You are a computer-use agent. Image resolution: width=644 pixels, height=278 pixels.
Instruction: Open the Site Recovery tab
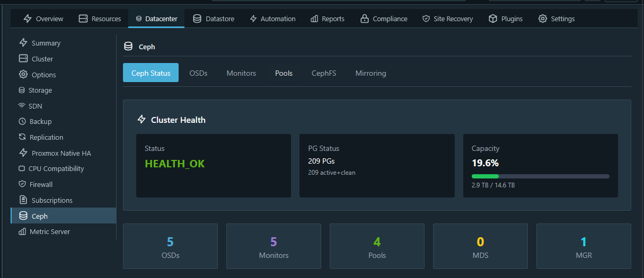[x=447, y=19]
